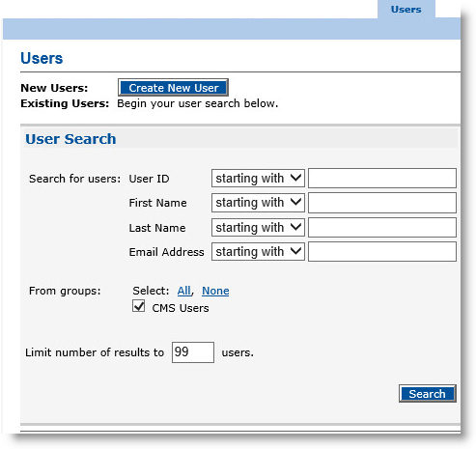Click the Search button

(x=427, y=393)
